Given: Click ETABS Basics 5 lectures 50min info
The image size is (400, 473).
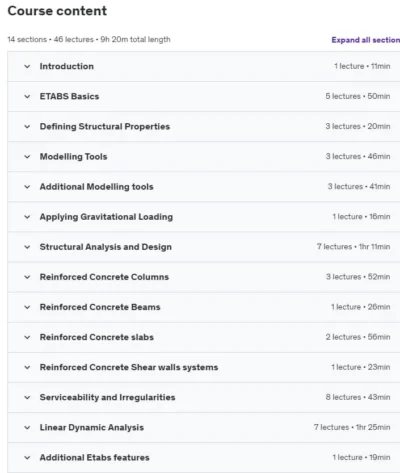Looking at the screenshot, I should click(358, 96).
